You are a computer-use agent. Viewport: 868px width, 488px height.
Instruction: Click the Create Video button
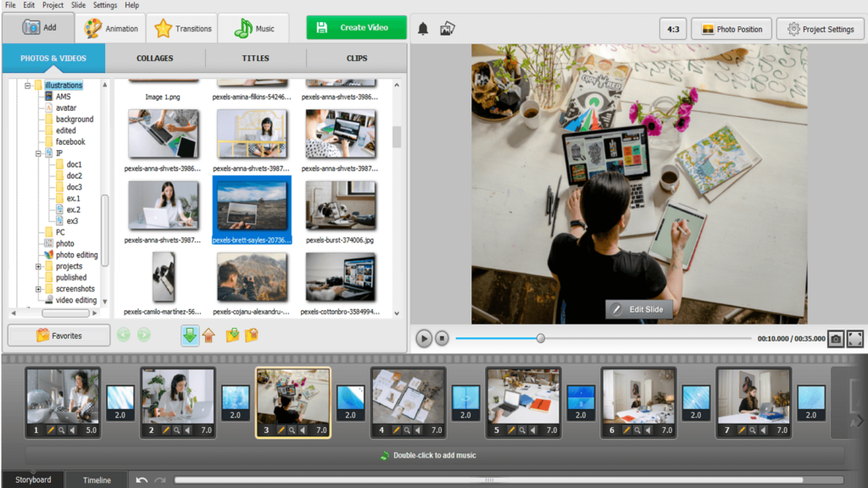click(x=356, y=27)
